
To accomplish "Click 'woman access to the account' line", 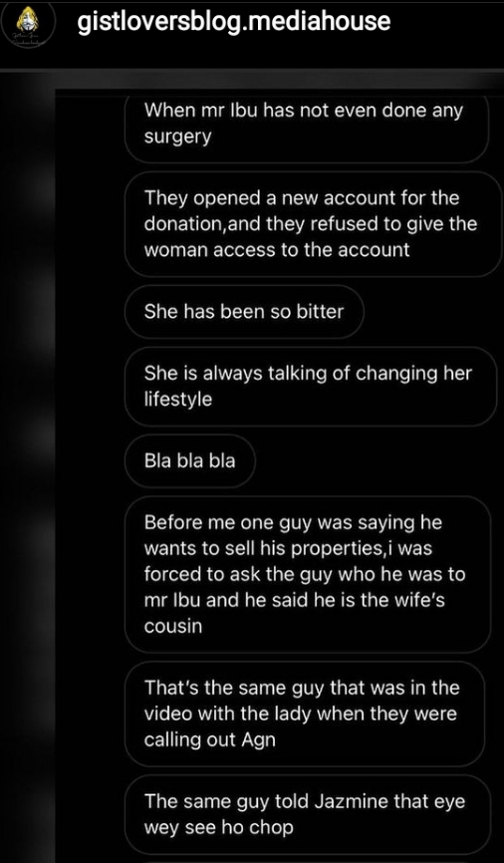I will pos(277,250).
